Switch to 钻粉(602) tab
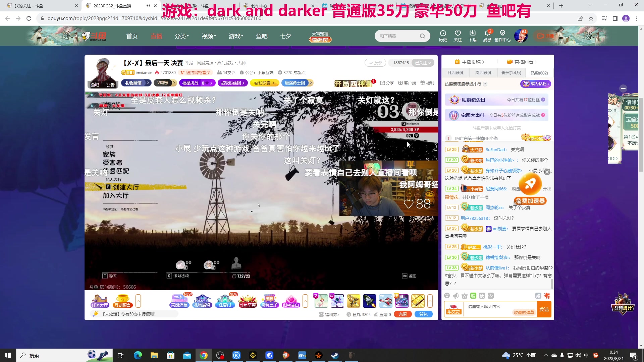 539,73
